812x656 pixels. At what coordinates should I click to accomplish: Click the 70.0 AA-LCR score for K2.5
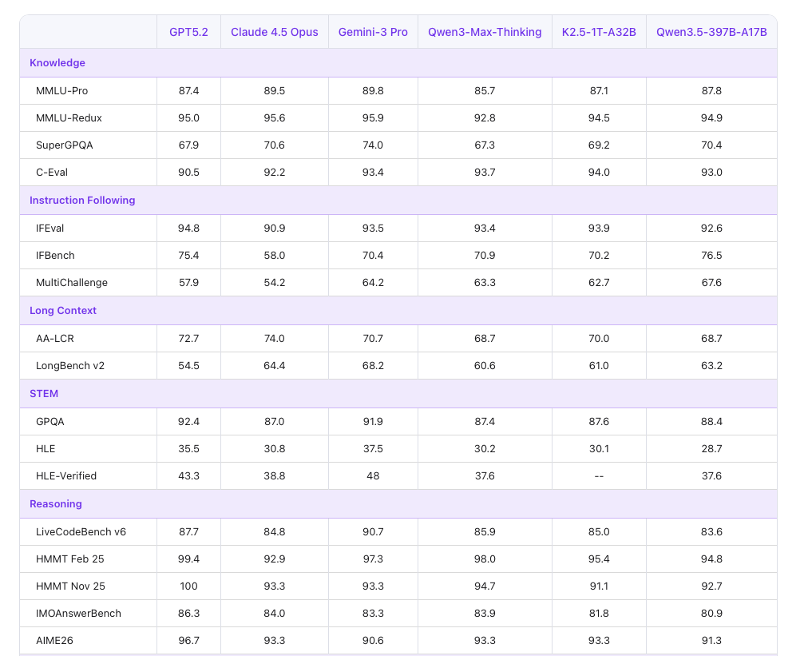coord(599,339)
